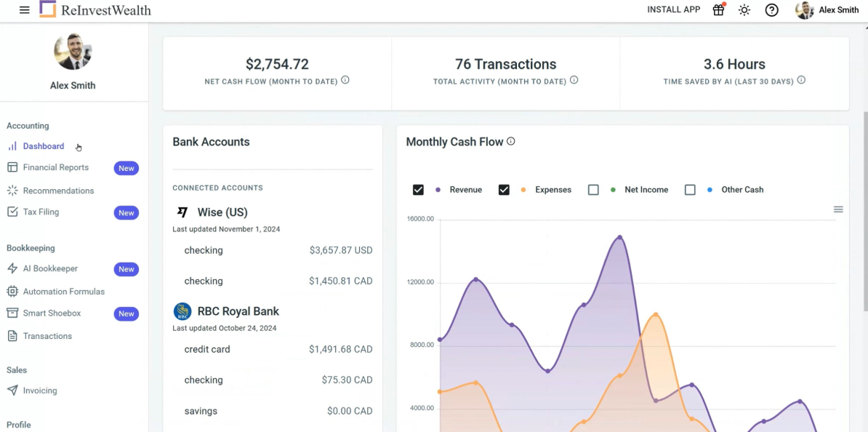Image resolution: width=868 pixels, height=432 pixels.
Task: Click the highest Revenue peak data point
Action: (619, 237)
